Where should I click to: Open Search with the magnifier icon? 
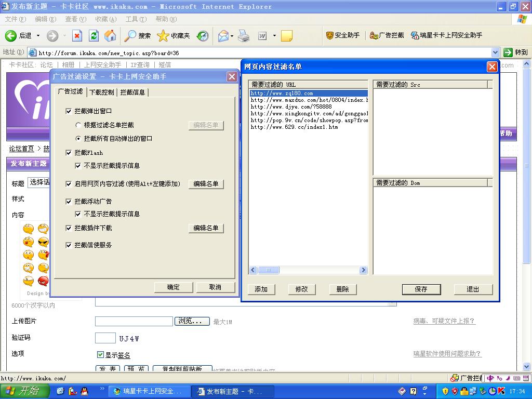pos(130,36)
